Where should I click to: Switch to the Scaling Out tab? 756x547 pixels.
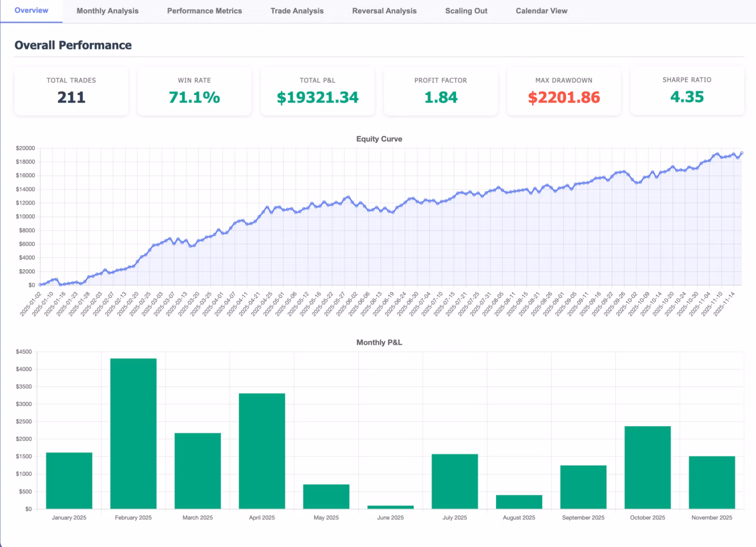(x=466, y=11)
